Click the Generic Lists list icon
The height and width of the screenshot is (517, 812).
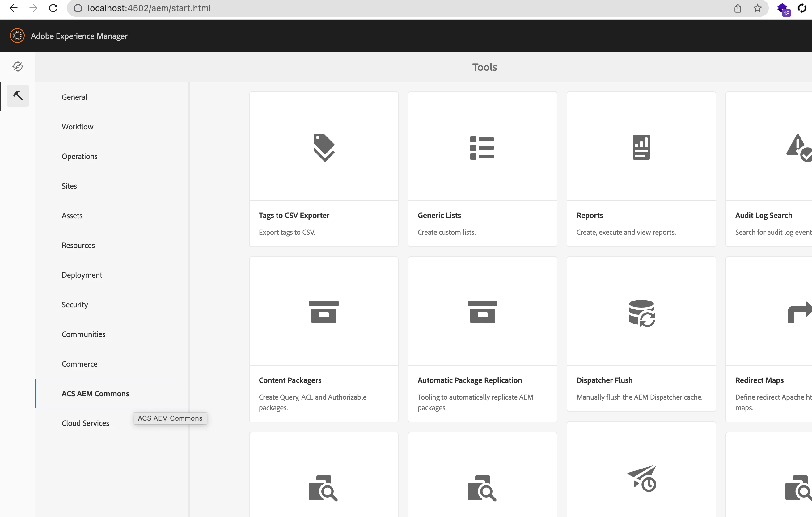[x=482, y=148]
